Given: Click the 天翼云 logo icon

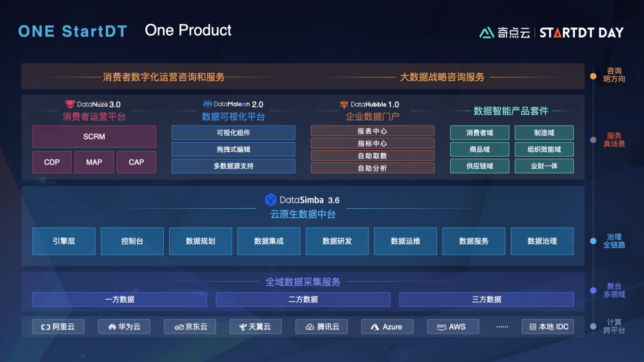Looking at the screenshot, I should [243, 327].
